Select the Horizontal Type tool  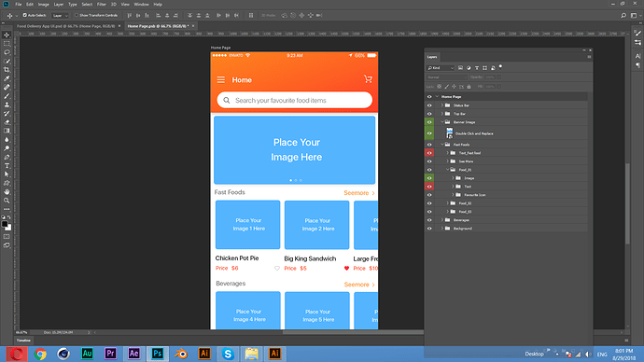[7, 166]
